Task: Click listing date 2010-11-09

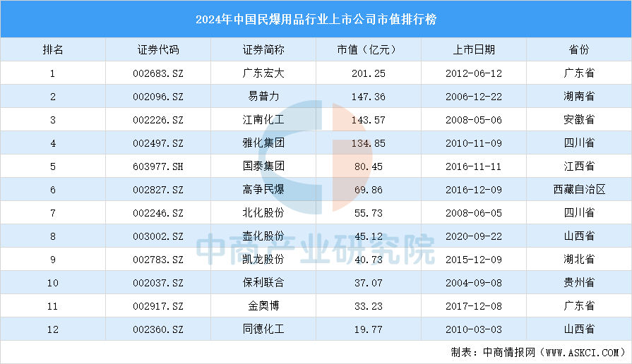Action: pos(474,143)
